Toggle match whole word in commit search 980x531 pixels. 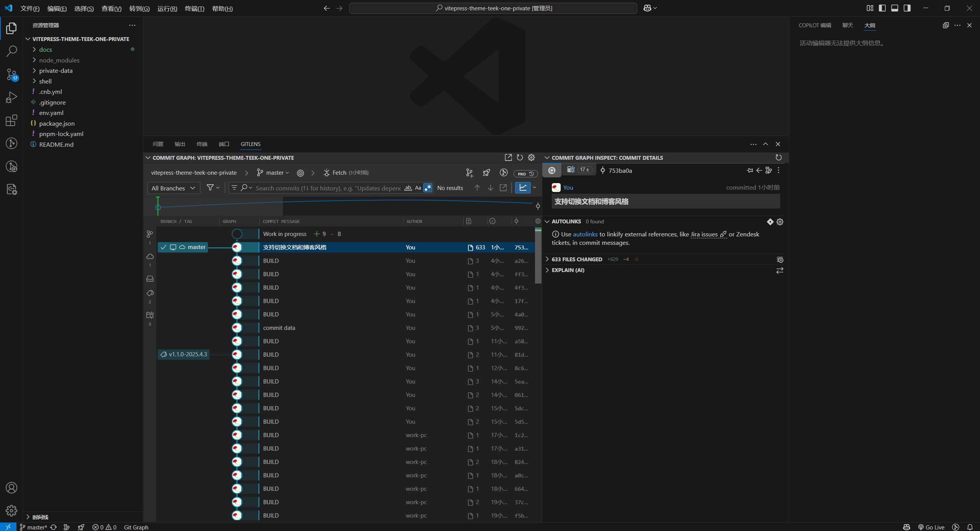click(x=408, y=188)
